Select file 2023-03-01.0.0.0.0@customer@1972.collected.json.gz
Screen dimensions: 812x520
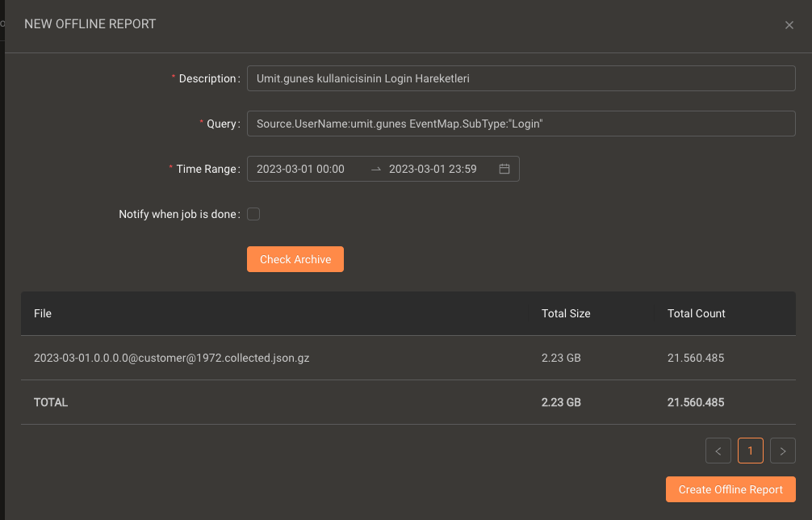171,358
